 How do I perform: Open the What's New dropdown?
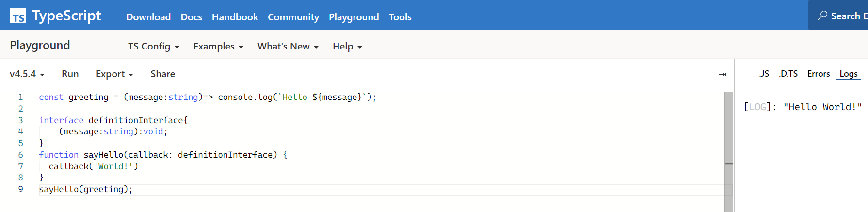pos(288,46)
